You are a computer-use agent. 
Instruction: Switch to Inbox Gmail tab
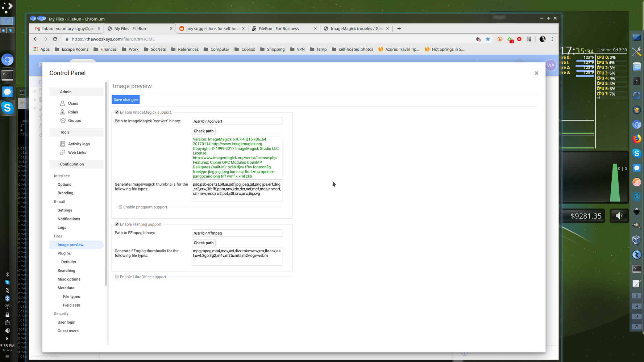pyautogui.click(x=67, y=29)
